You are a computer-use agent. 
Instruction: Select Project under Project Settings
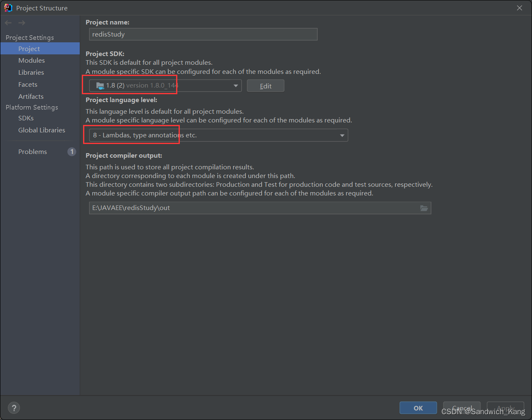tap(29, 49)
